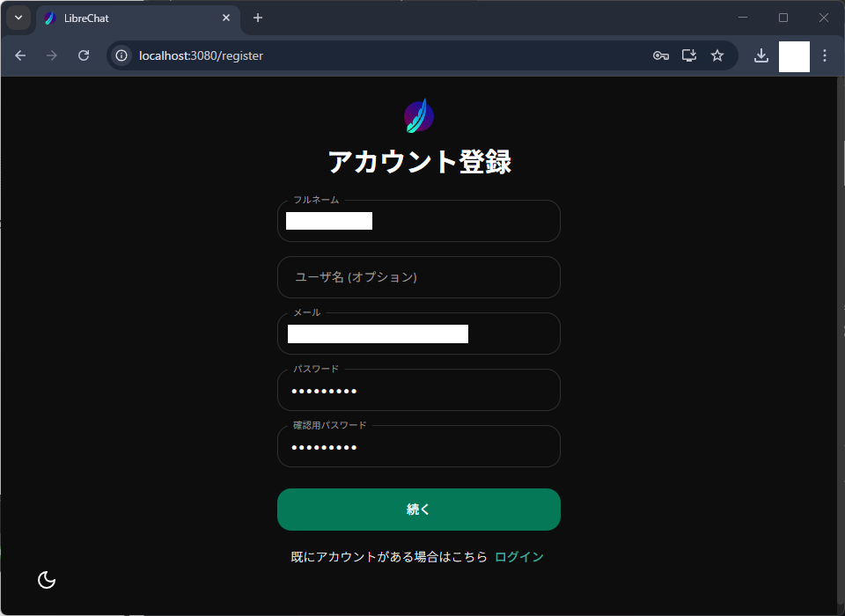Click the browser profile avatar
The image size is (845, 616).
click(x=794, y=56)
